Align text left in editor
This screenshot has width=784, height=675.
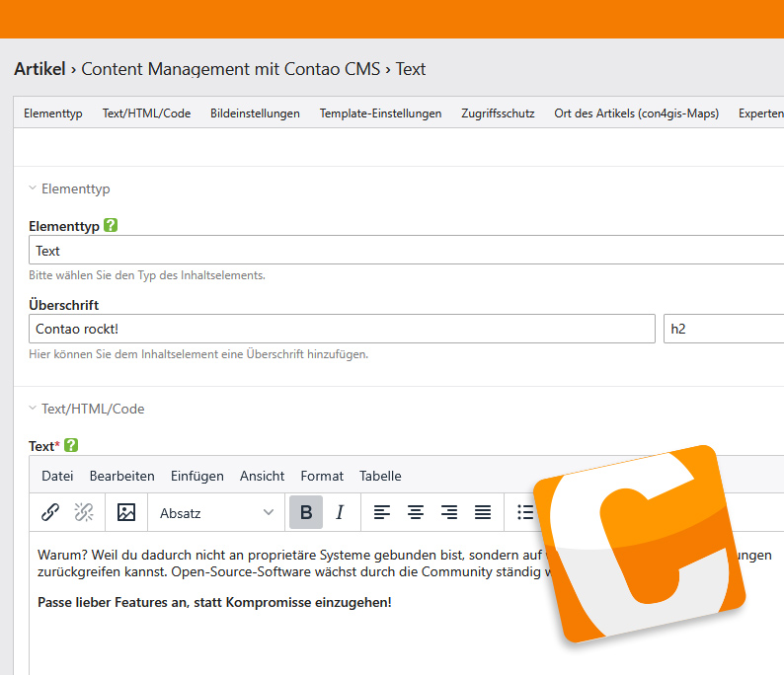(x=382, y=512)
